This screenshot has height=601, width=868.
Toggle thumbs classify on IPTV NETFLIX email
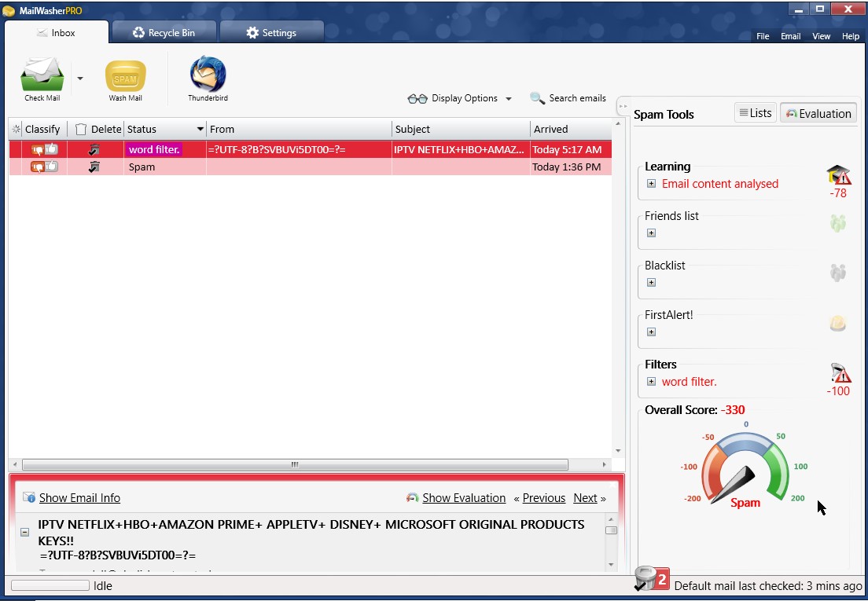[44, 149]
